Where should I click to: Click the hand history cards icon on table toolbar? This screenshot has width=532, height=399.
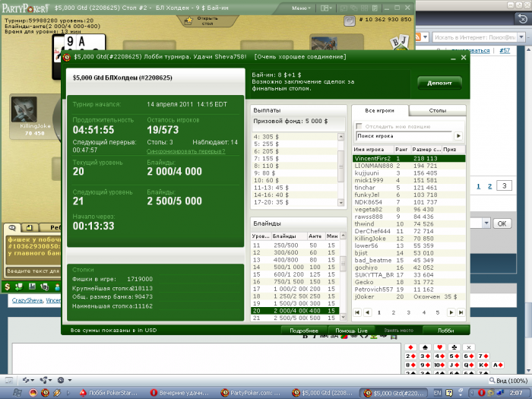[44, 287]
